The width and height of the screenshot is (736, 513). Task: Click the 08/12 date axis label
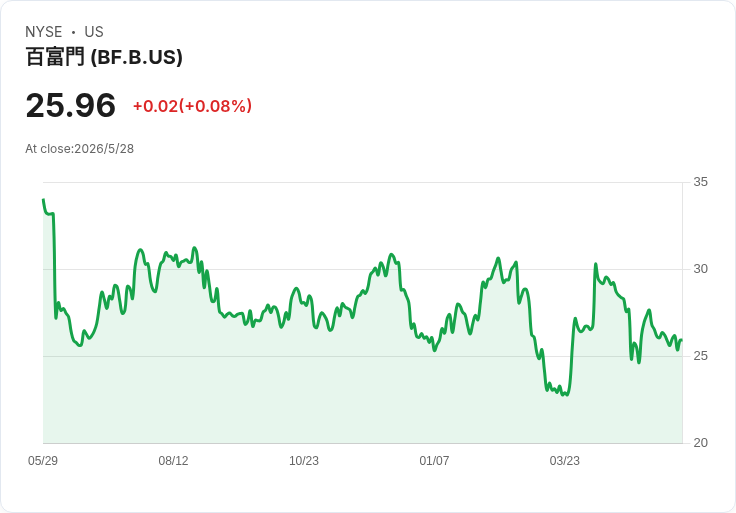click(x=173, y=460)
